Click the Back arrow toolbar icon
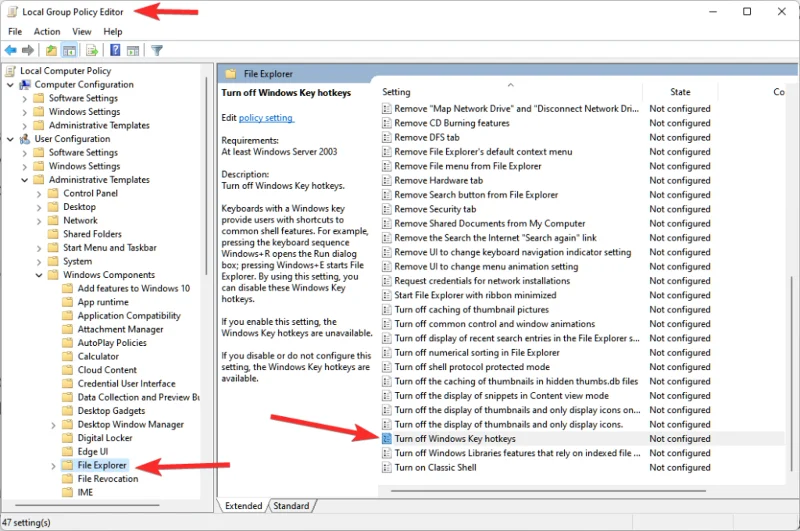Screen dimensions: 800x531 coord(10,50)
